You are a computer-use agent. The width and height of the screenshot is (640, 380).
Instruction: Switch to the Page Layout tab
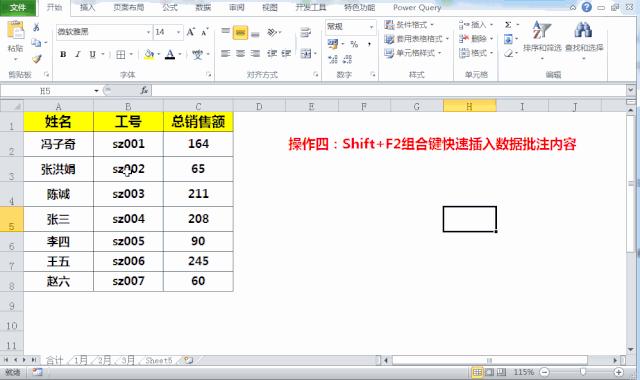[129, 7]
